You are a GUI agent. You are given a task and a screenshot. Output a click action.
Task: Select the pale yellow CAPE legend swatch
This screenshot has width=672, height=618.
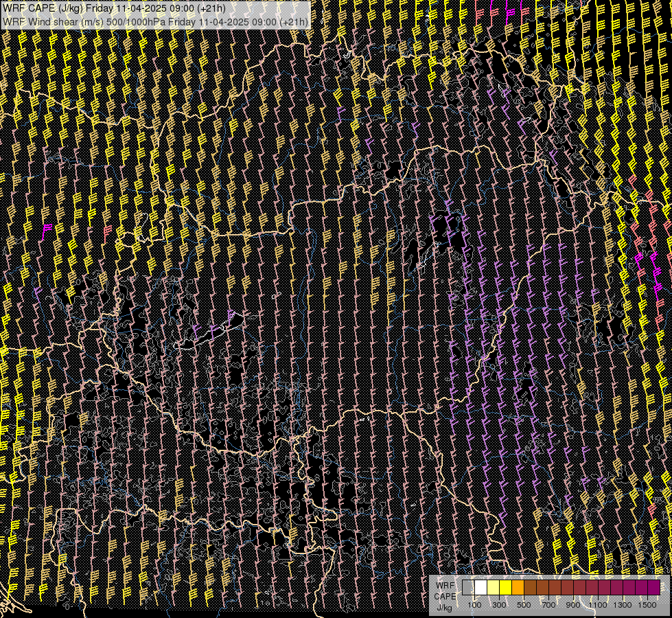[494, 588]
